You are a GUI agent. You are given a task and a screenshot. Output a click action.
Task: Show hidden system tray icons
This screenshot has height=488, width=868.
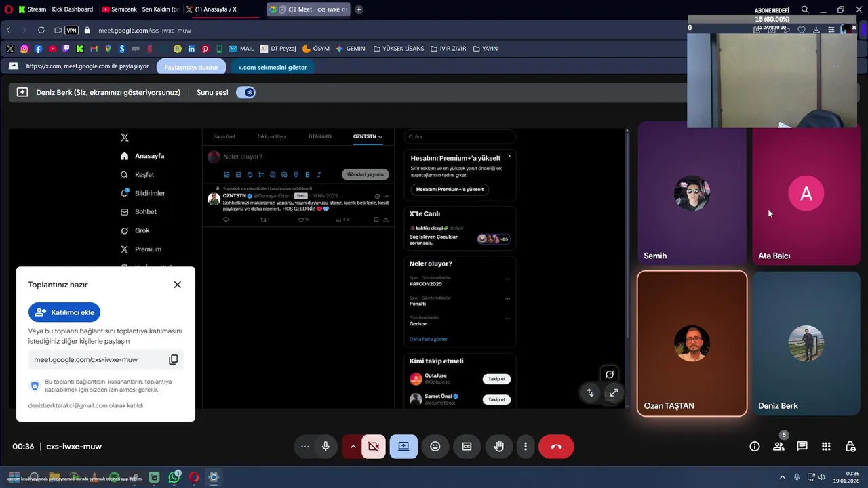782,477
